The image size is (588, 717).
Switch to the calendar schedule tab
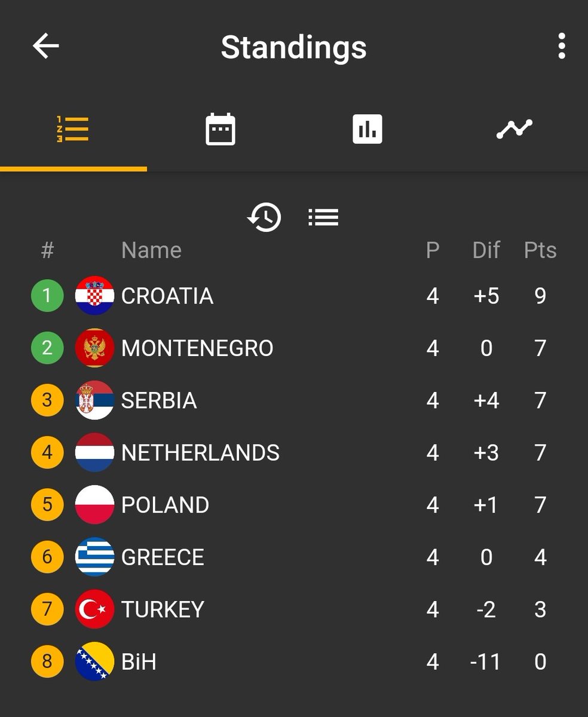pos(220,129)
